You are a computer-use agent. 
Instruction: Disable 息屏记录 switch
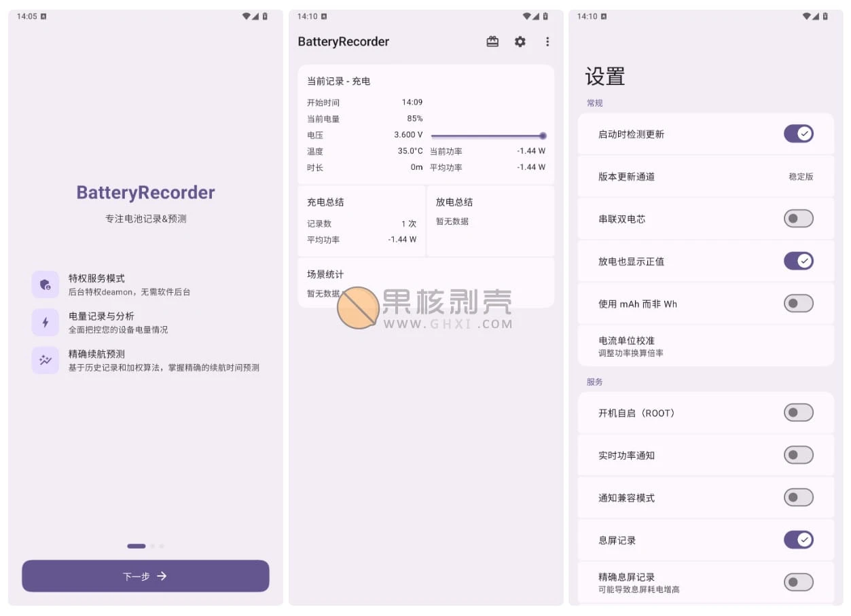tap(799, 540)
